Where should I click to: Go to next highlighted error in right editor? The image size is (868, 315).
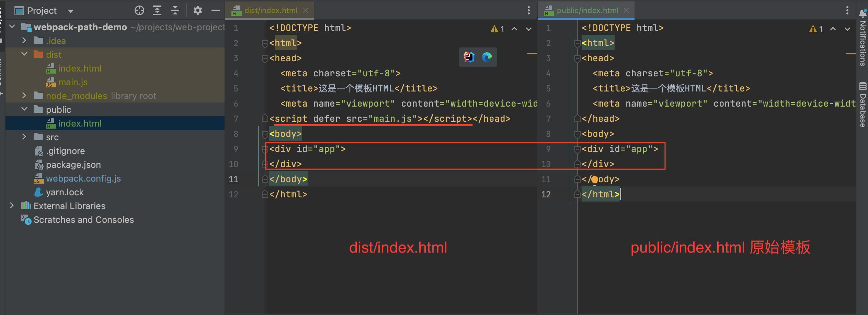point(847,29)
